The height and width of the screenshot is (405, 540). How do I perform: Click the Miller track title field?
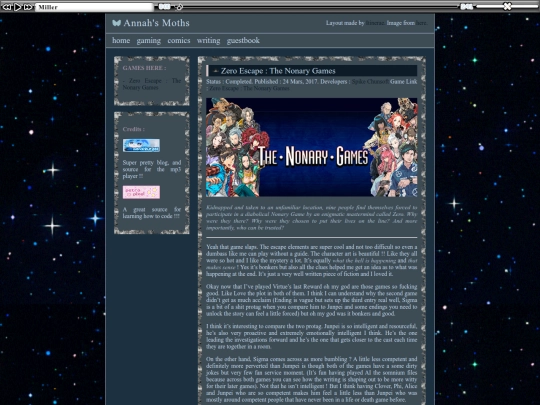tap(94, 7)
